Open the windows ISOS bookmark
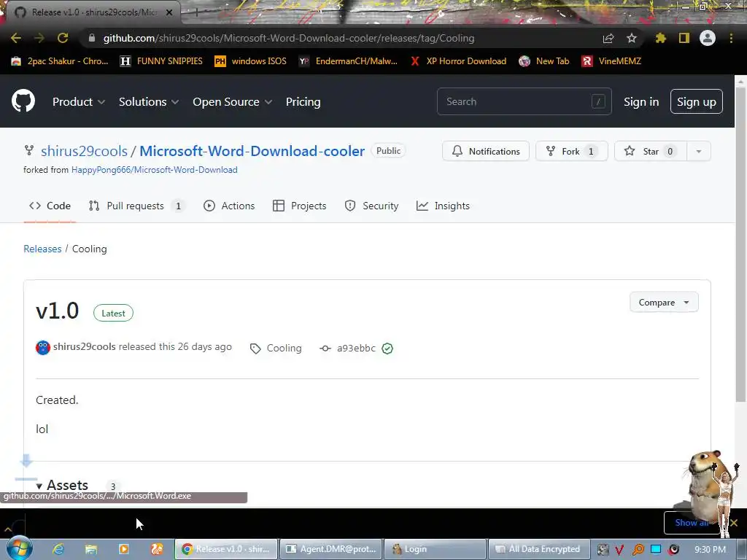The width and height of the screenshot is (747, 560). pos(251,61)
